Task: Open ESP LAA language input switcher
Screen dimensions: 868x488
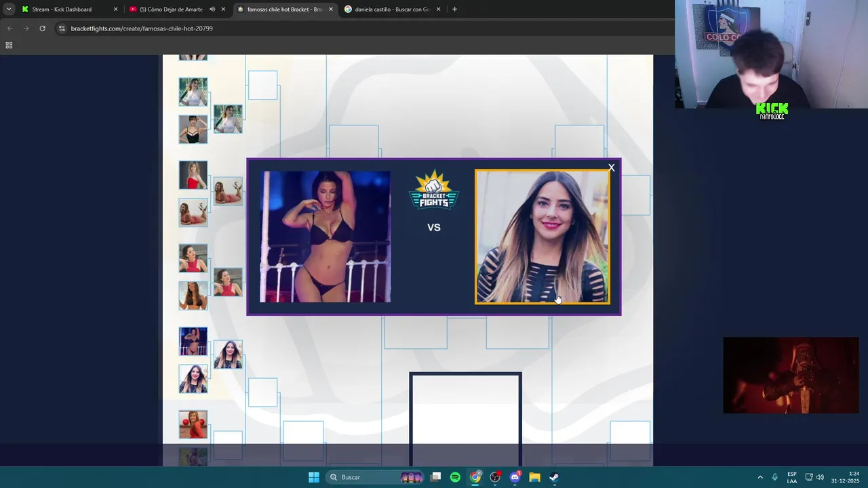Action: (792, 477)
